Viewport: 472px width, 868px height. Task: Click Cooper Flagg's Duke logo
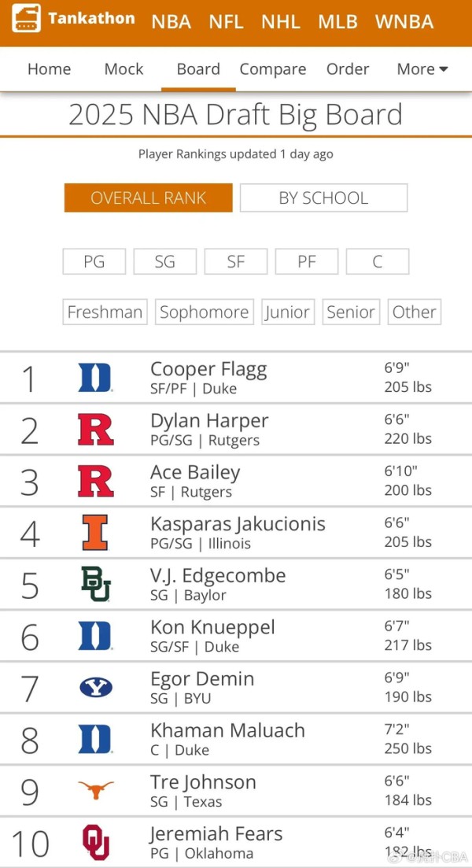pos(95,378)
